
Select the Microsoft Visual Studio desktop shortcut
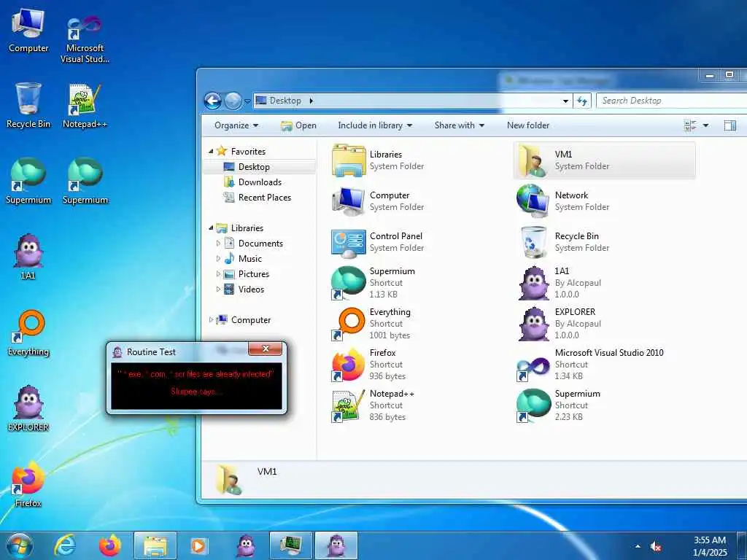click(85, 39)
